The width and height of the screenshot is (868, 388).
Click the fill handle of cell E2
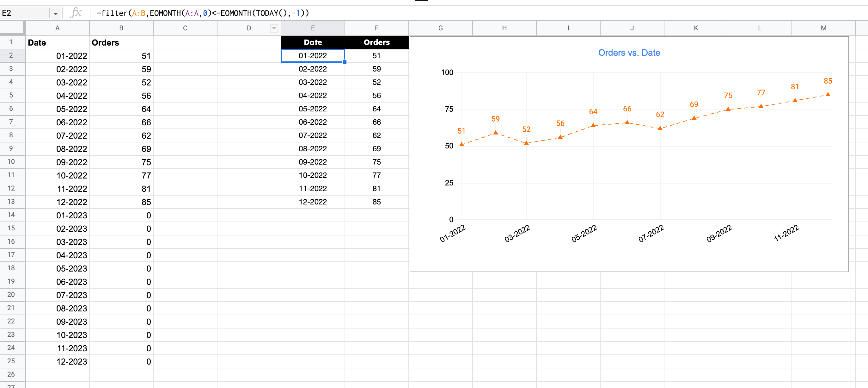pos(344,62)
